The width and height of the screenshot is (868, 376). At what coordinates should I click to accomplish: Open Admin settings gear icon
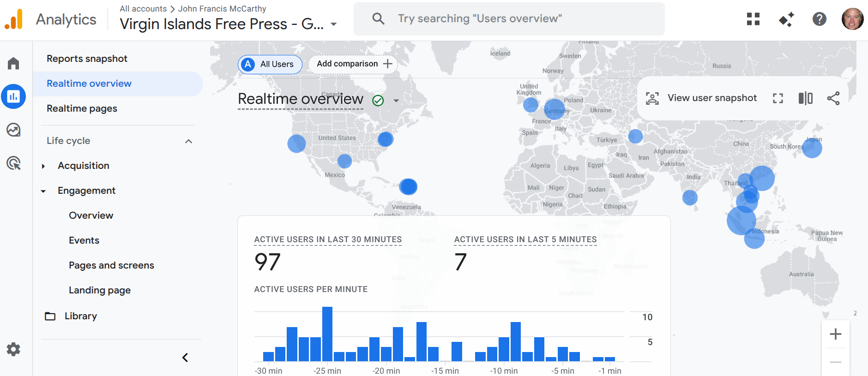tap(13, 349)
